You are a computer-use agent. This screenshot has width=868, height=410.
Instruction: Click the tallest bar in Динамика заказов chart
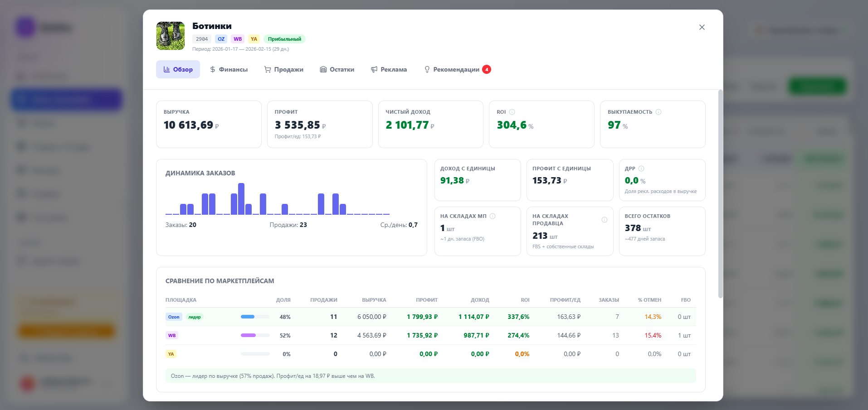click(241, 198)
